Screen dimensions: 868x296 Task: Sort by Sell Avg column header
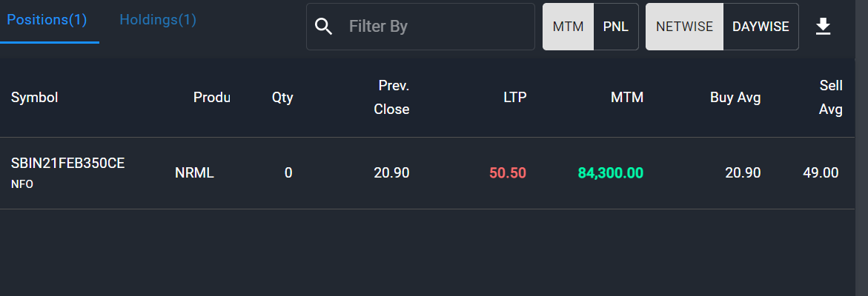click(830, 98)
